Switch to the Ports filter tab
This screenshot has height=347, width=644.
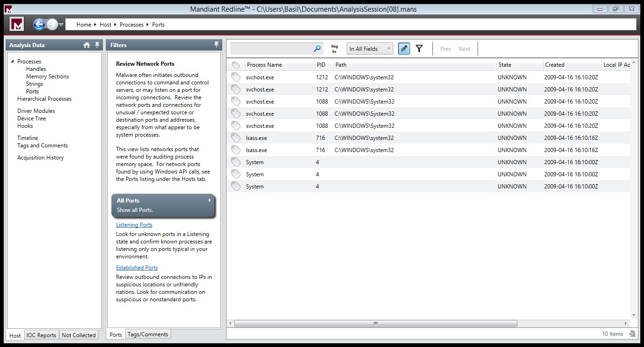116,334
